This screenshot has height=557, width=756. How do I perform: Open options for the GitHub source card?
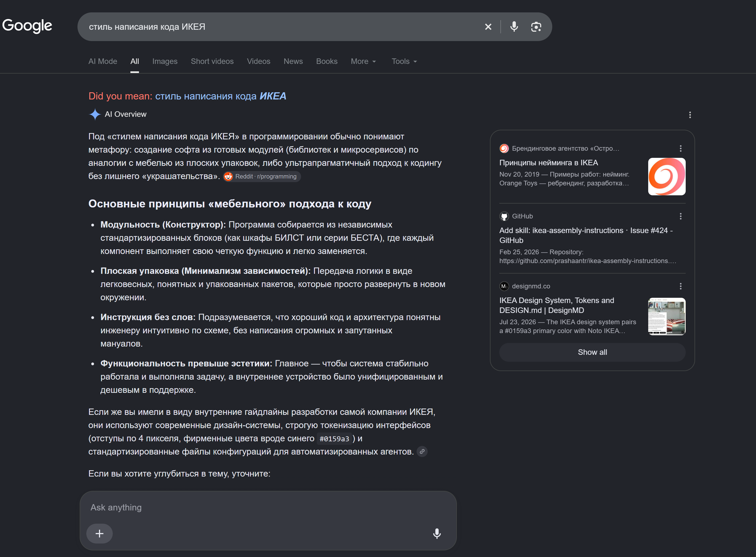click(680, 216)
